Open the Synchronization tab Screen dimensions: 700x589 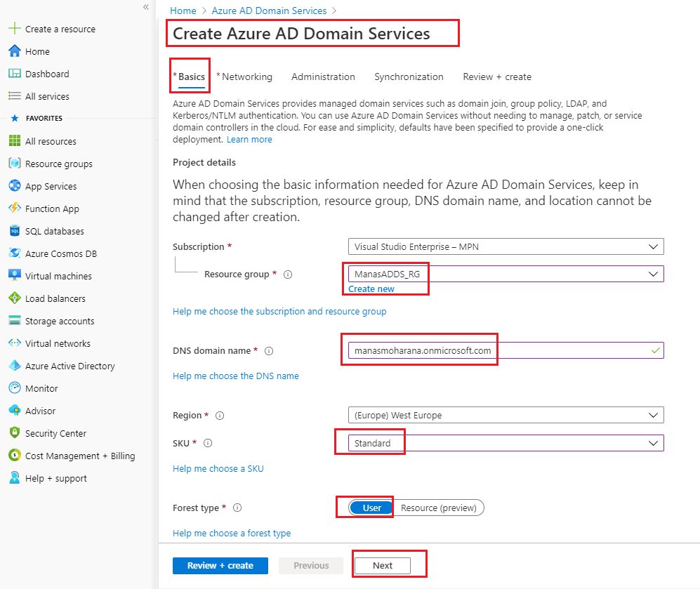tap(409, 77)
